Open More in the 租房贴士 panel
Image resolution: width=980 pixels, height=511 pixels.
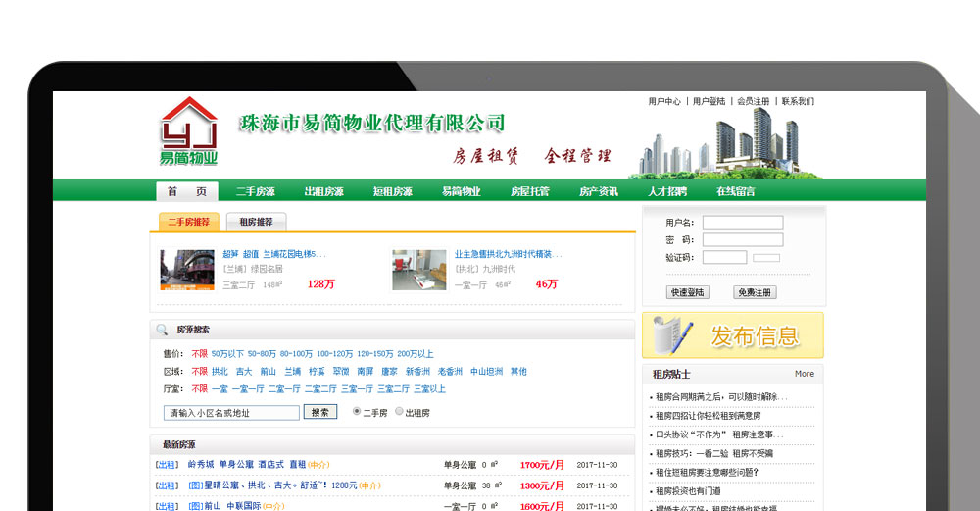pos(805,374)
